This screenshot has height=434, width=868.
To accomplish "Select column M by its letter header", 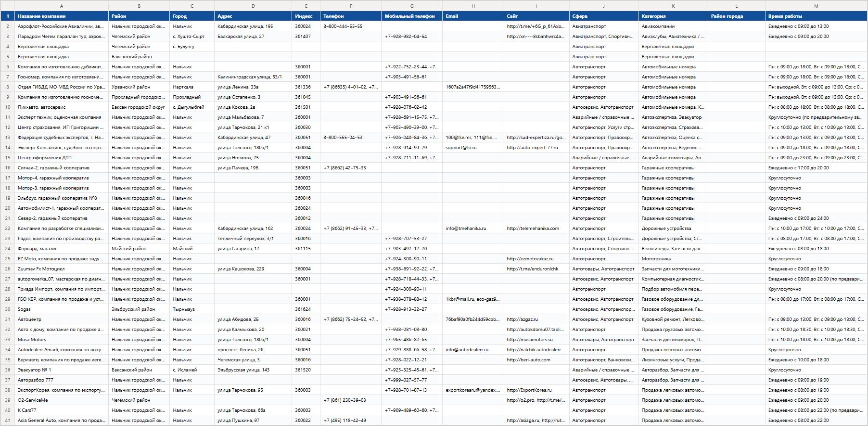I will [x=816, y=6].
